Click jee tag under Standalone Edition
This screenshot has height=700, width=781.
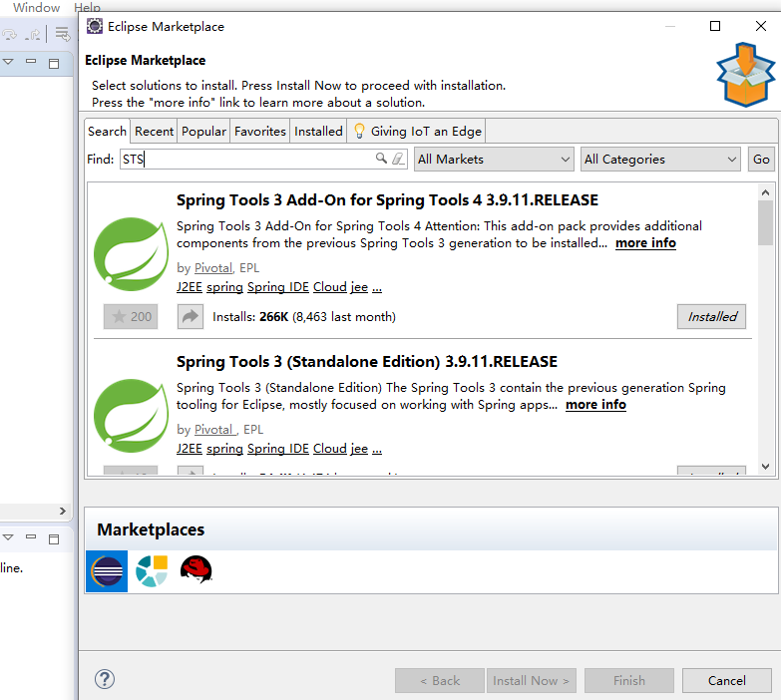[x=359, y=449]
